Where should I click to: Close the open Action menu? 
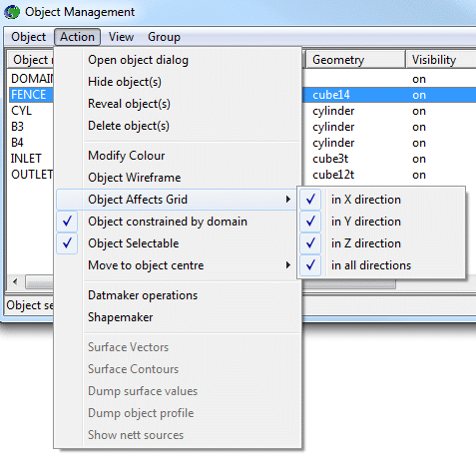77,37
